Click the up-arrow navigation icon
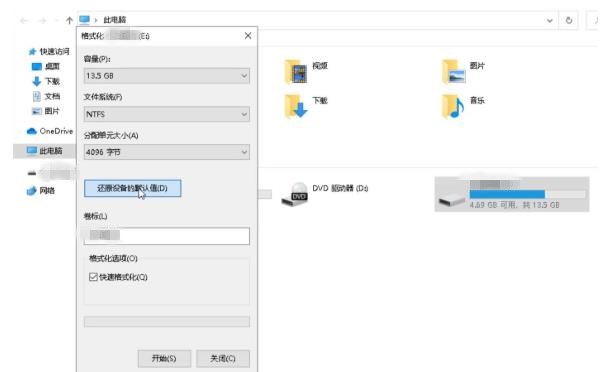The width and height of the screenshot is (606, 372). pos(69,20)
